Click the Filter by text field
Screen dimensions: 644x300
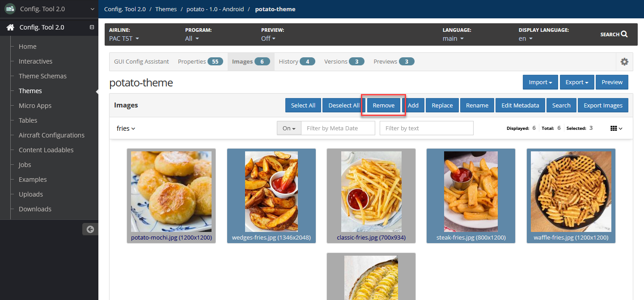tap(426, 128)
